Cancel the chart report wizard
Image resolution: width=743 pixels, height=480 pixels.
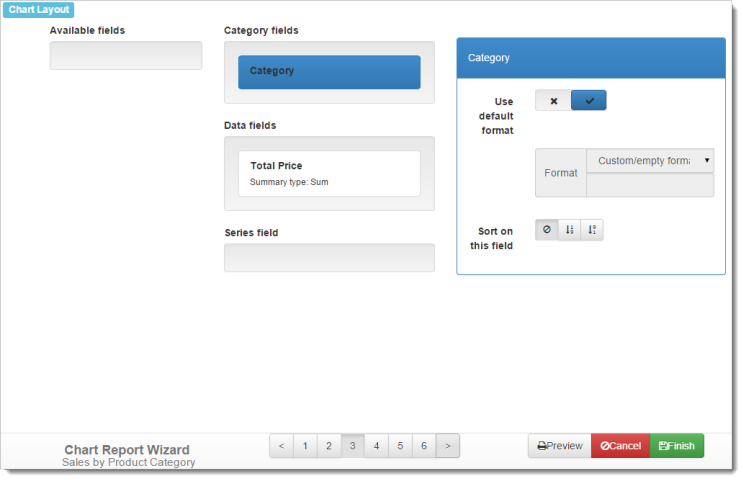620,446
